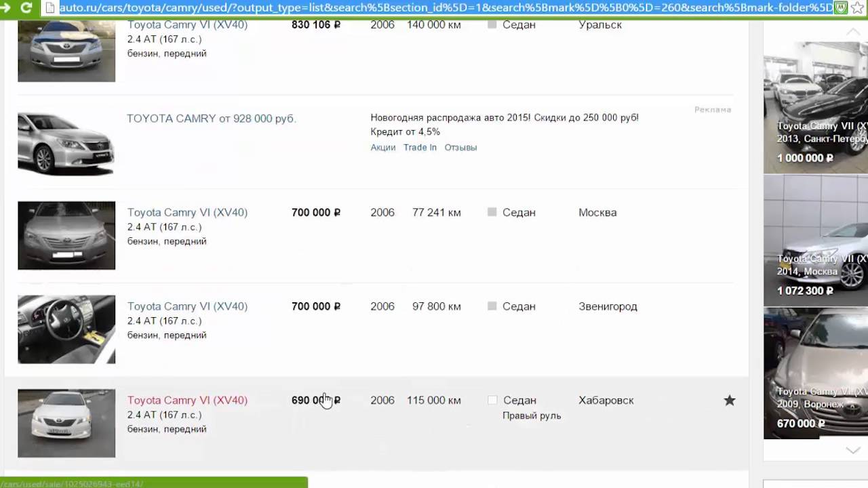Screen dimensions: 868x488
Task: Open sidebar Camry 2009 Воронеж card
Action: 816,373
